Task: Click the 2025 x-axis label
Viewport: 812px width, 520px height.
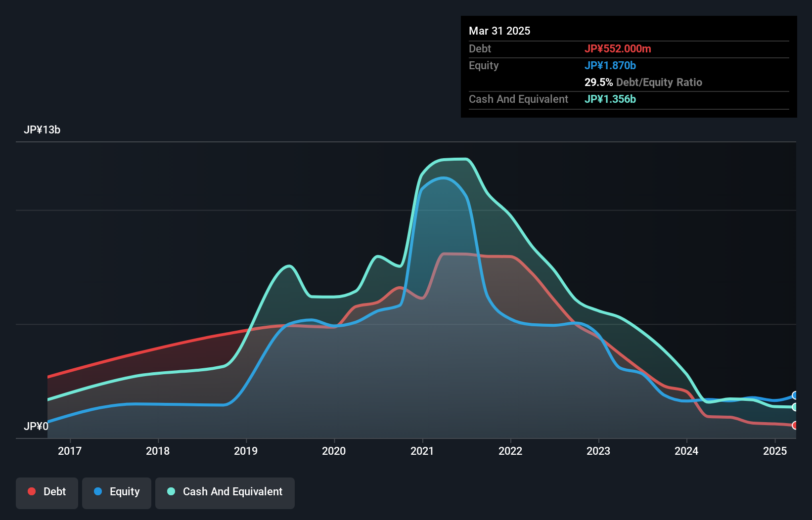Action: tap(775, 451)
